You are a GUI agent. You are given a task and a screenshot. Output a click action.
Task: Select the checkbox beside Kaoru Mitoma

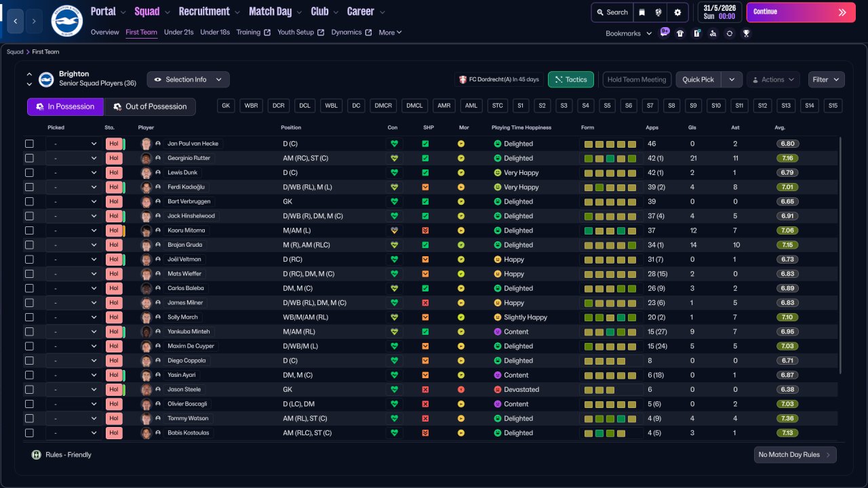(x=29, y=230)
